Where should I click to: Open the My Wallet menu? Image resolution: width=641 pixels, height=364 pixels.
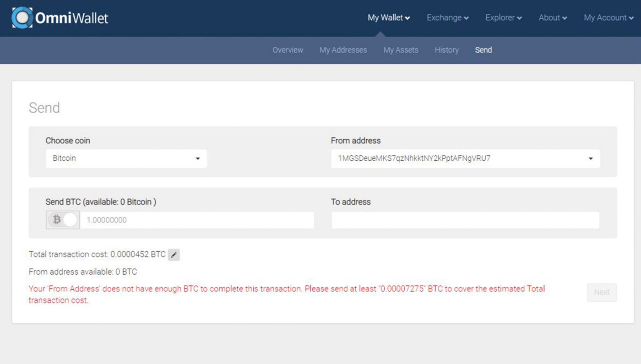(389, 18)
